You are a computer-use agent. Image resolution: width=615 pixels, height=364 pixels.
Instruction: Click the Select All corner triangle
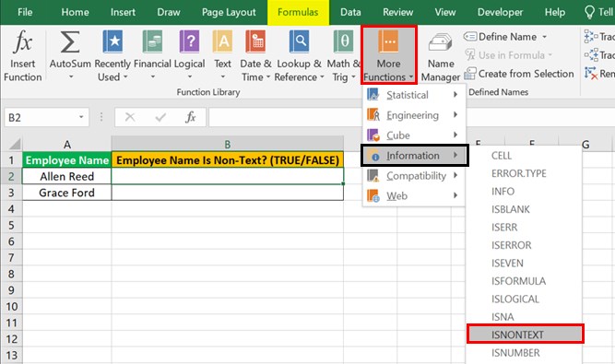click(x=15, y=144)
